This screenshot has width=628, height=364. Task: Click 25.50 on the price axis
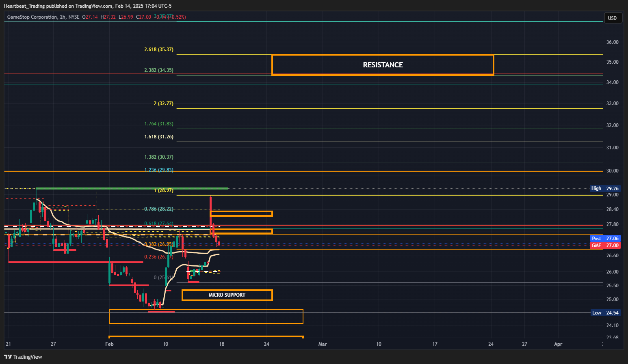coord(612,286)
